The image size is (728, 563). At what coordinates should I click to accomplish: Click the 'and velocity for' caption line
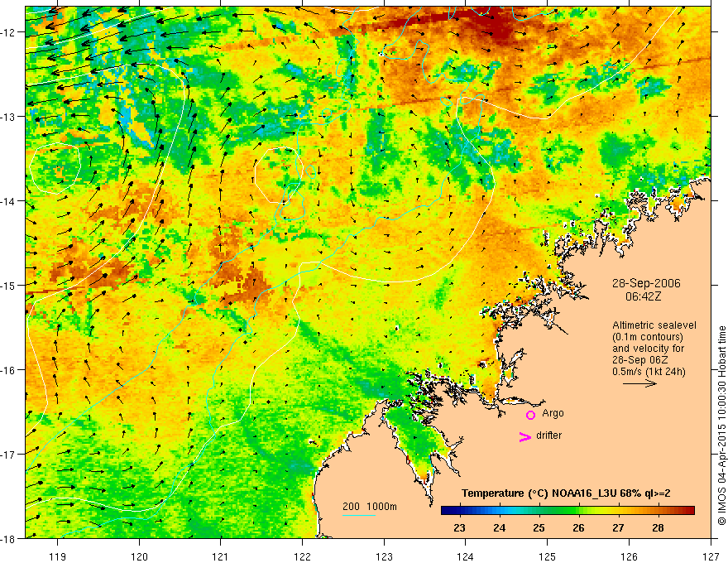pos(648,349)
